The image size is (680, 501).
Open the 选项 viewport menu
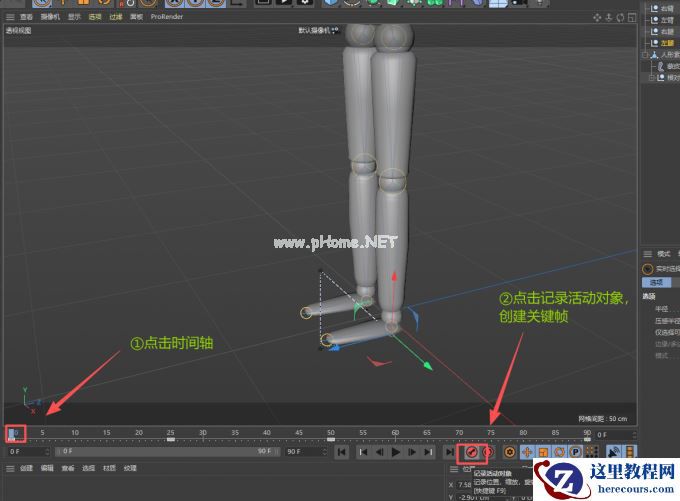(95, 17)
